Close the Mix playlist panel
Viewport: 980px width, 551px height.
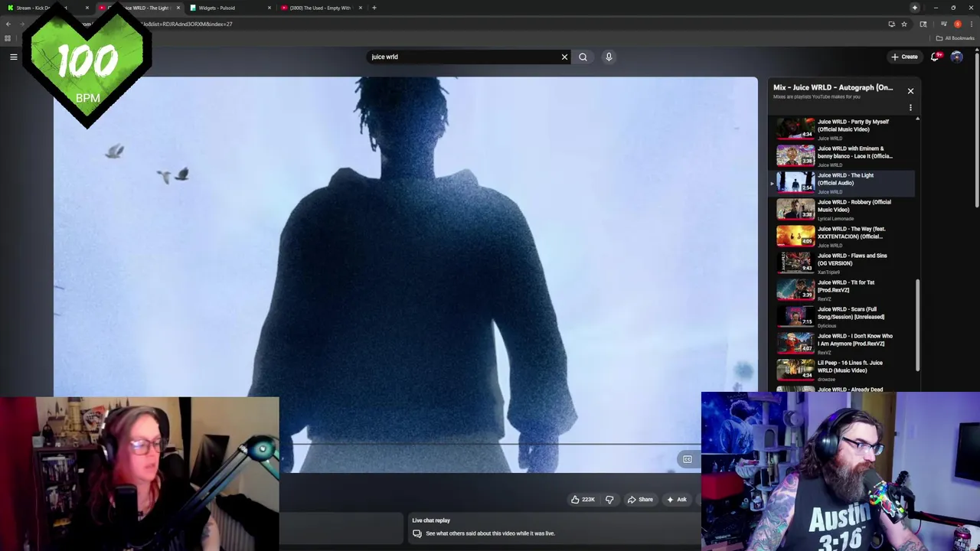pyautogui.click(x=910, y=91)
